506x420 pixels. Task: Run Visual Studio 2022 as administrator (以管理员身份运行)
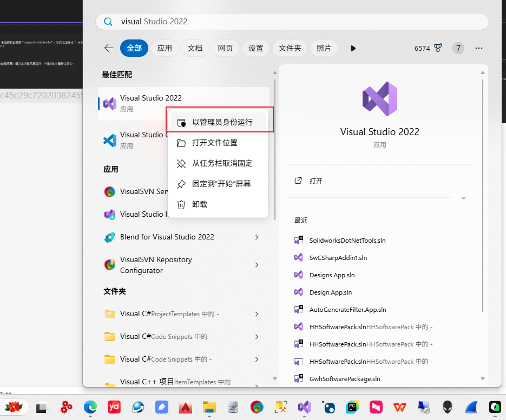coord(218,123)
